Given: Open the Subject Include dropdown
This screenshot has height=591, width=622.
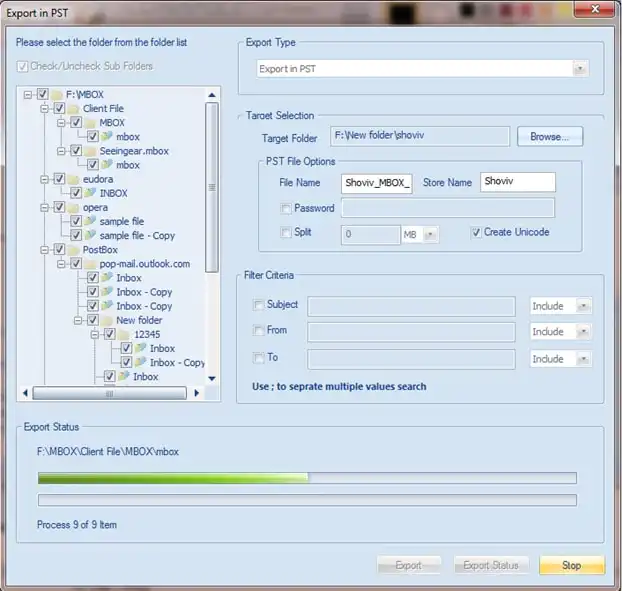Looking at the screenshot, I should click(x=583, y=306).
